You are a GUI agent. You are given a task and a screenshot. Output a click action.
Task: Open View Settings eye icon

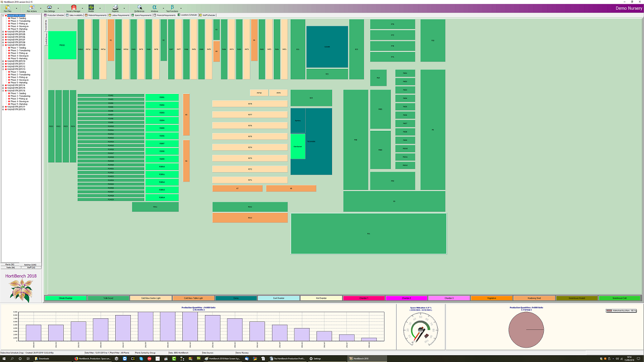[49, 8]
